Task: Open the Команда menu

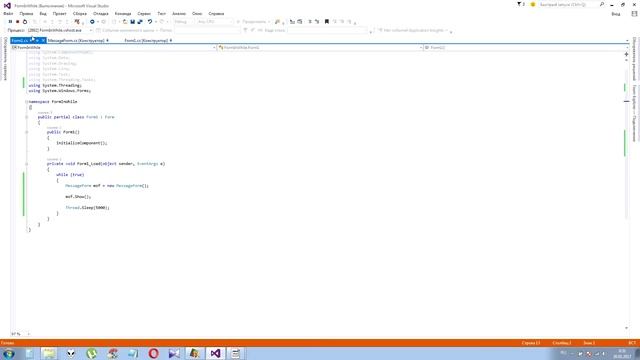Action: [x=123, y=13]
